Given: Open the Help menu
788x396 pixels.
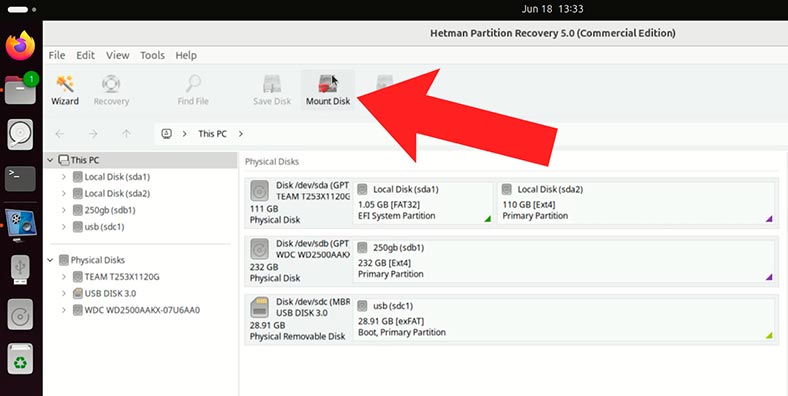Looking at the screenshot, I should [186, 55].
